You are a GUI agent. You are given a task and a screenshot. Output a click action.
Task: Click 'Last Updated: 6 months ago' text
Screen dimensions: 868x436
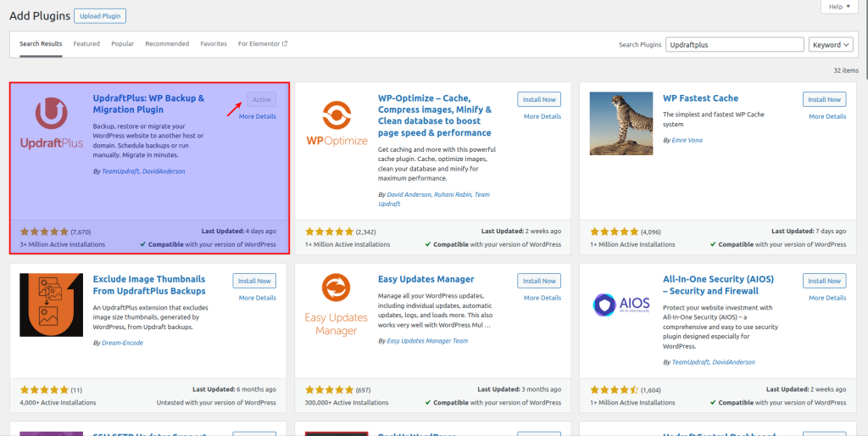(234, 389)
